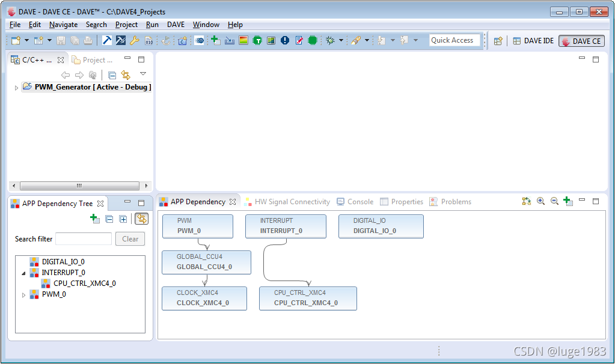Open the DAVE menu
Viewport: 615px width, 364px height.
[x=176, y=25]
